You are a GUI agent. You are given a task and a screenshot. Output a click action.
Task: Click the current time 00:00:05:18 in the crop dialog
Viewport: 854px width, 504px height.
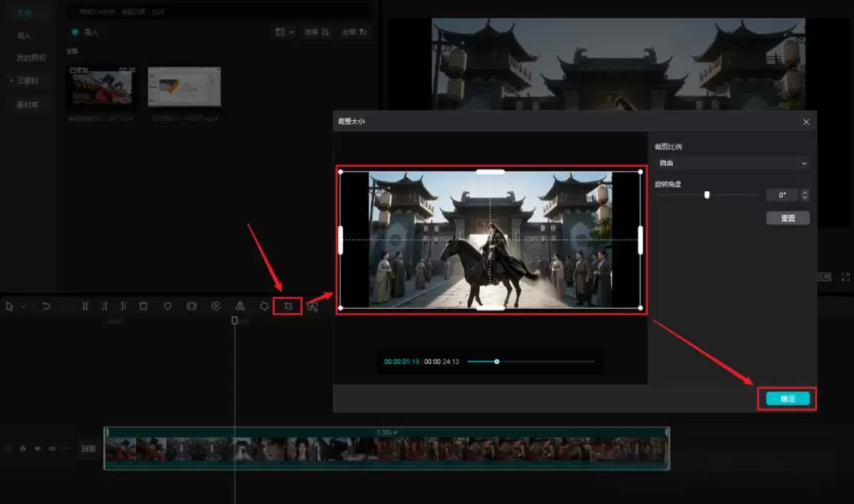(402, 361)
